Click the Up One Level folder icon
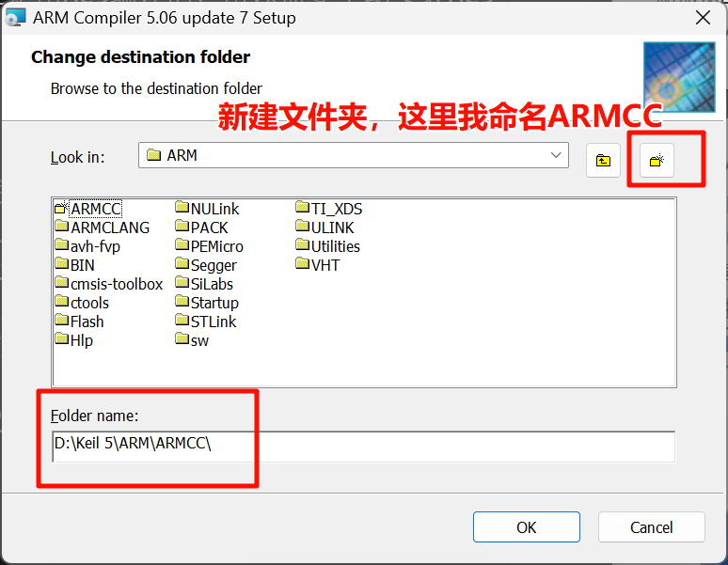The width and height of the screenshot is (728, 565). click(603, 161)
